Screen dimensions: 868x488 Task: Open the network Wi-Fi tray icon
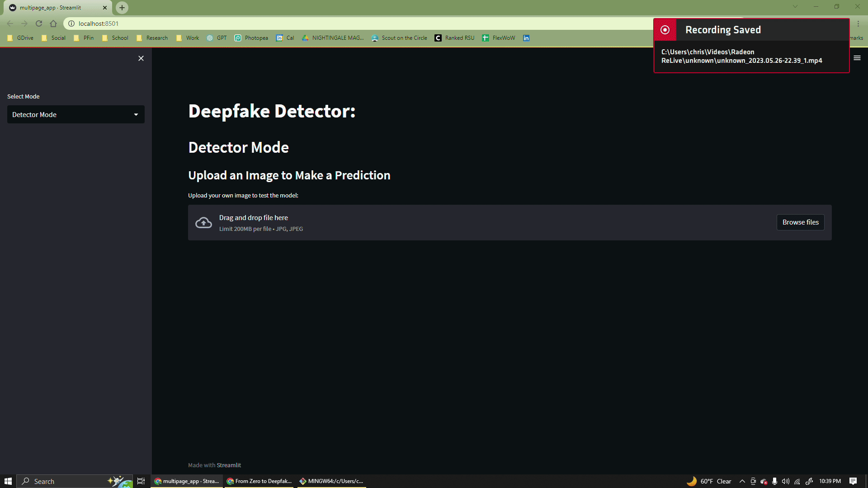pyautogui.click(x=797, y=481)
